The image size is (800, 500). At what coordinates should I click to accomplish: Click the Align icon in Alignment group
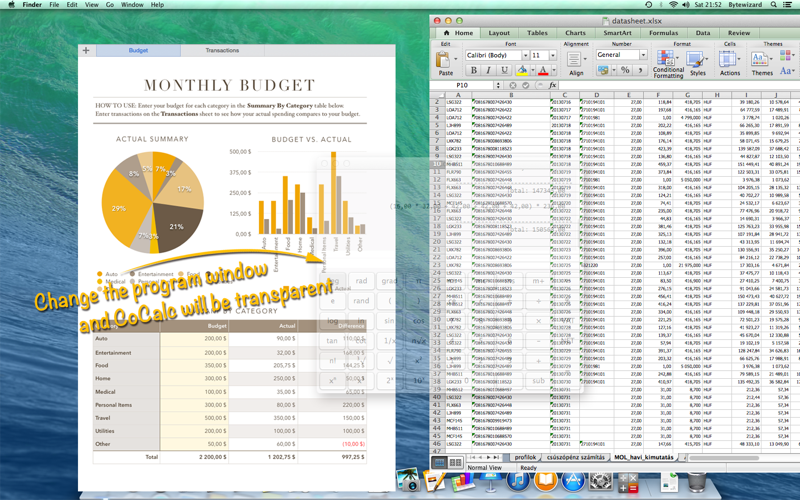coord(574,59)
